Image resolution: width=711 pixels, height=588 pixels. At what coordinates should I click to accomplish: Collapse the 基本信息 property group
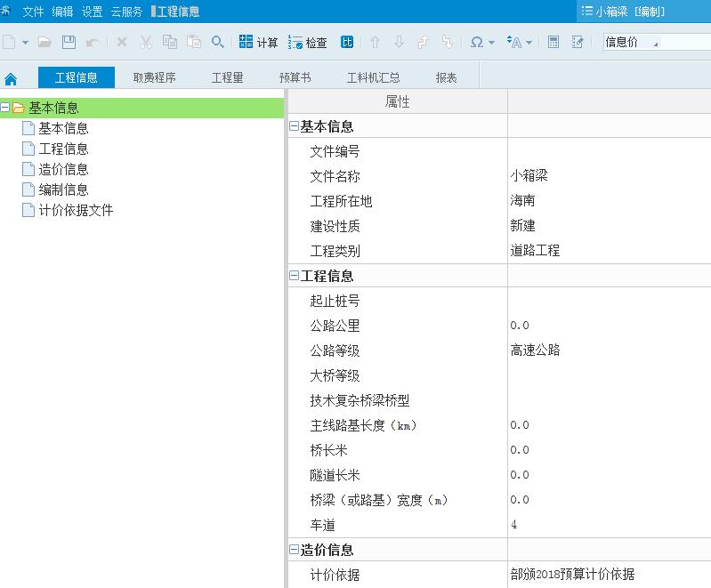pyautogui.click(x=294, y=126)
